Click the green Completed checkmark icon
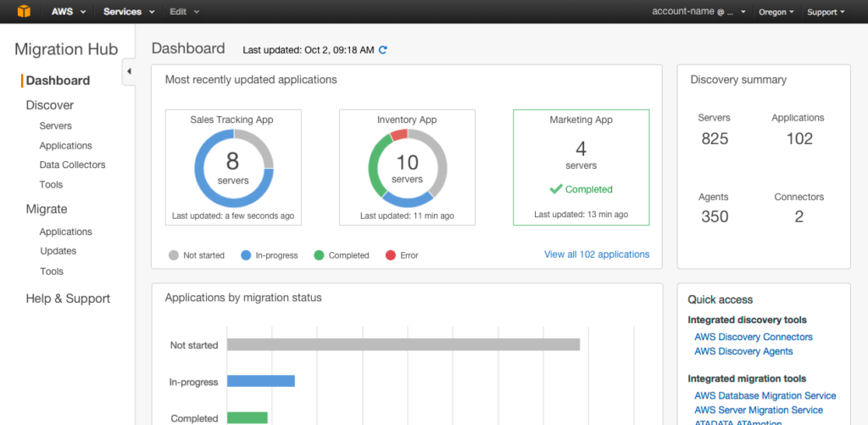This screenshot has height=425, width=868. [x=556, y=189]
